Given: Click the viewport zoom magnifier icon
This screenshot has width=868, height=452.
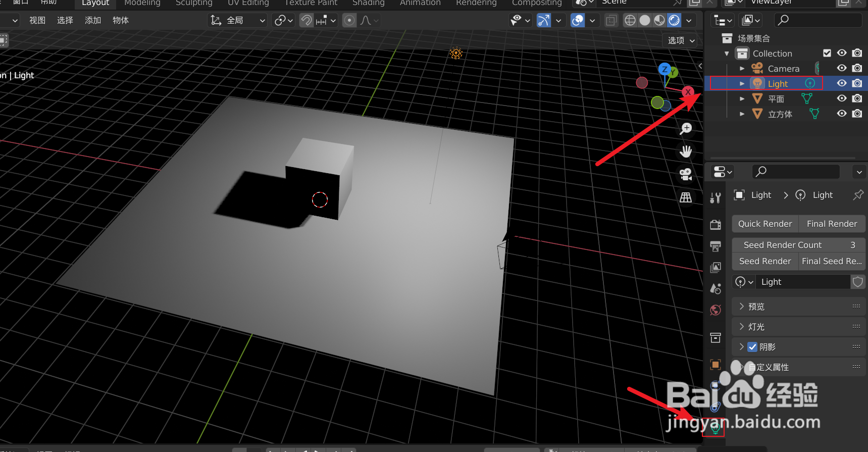Looking at the screenshot, I should (x=686, y=129).
